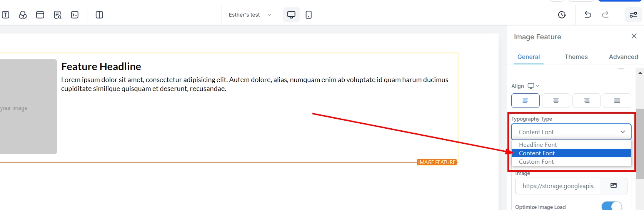Open version history clock icon
The width and height of the screenshot is (644, 210).
point(562,15)
